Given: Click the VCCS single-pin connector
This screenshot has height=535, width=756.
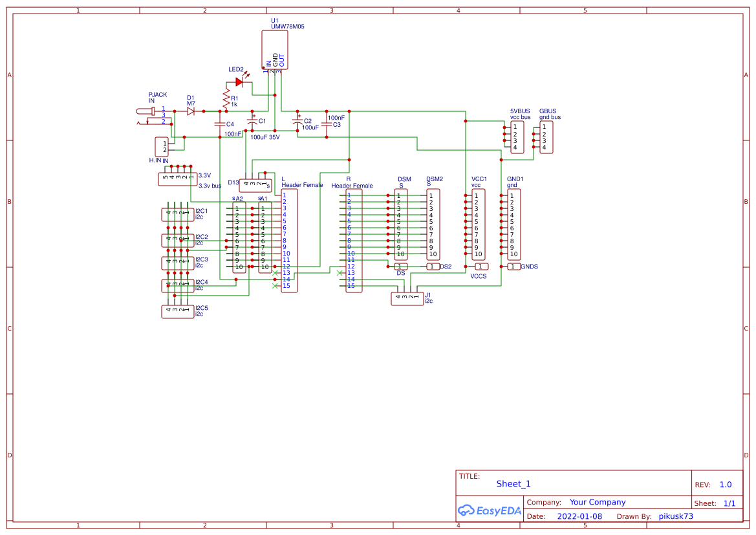Looking at the screenshot, I should point(482,267).
